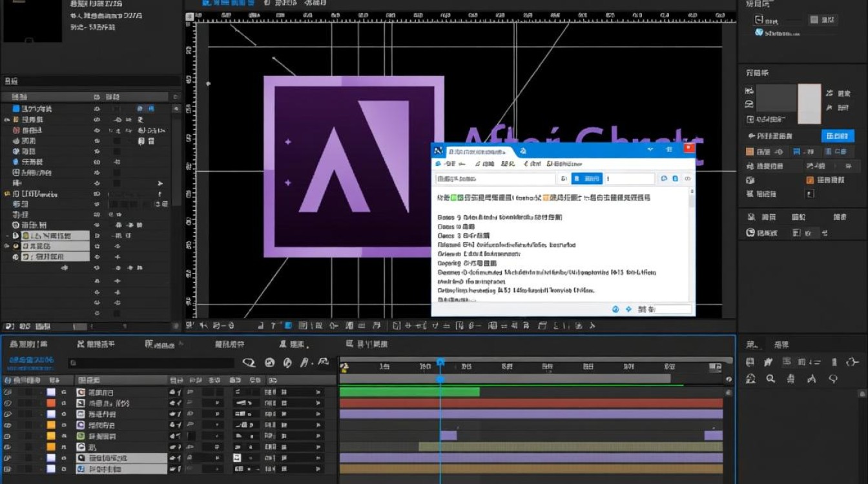Click the speech-bubble icon right of the timeline search field

pyautogui.click(x=249, y=363)
